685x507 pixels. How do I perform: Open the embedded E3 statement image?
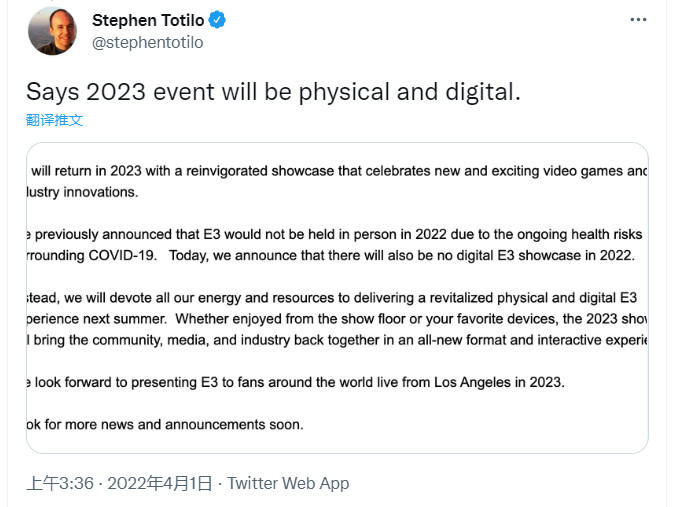(337, 298)
